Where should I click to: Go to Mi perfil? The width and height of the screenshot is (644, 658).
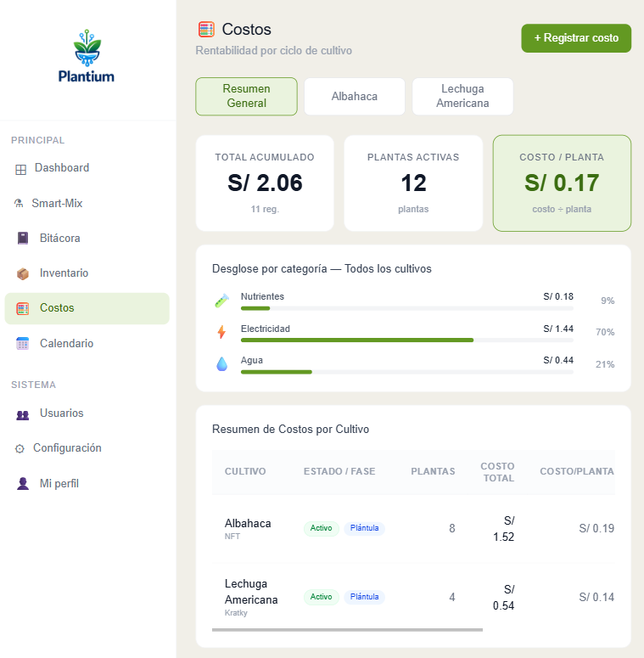87,483
